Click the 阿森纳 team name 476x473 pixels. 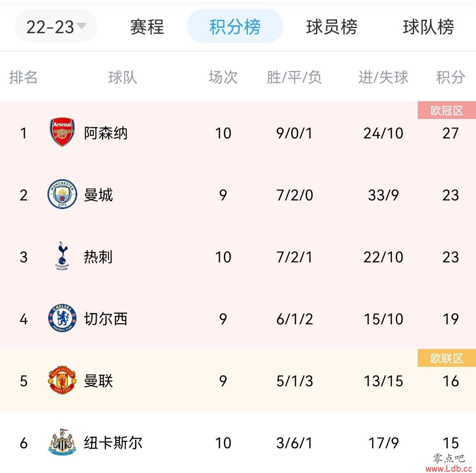tap(106, 133)
